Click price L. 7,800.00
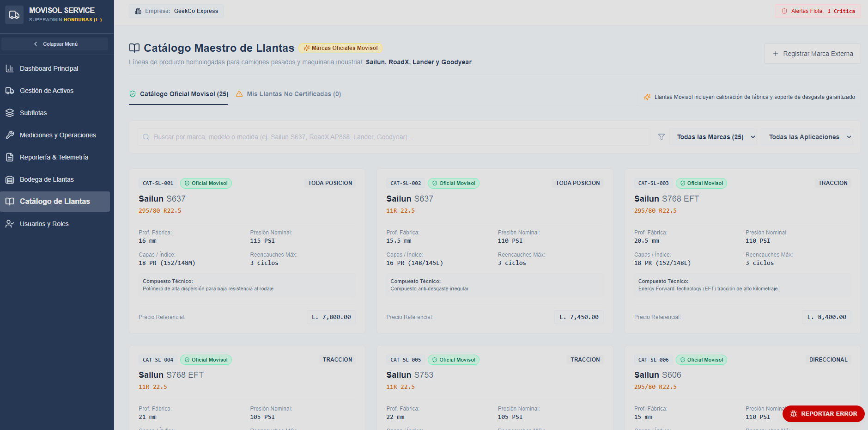The image size is (868, 430). click(331, 317)
